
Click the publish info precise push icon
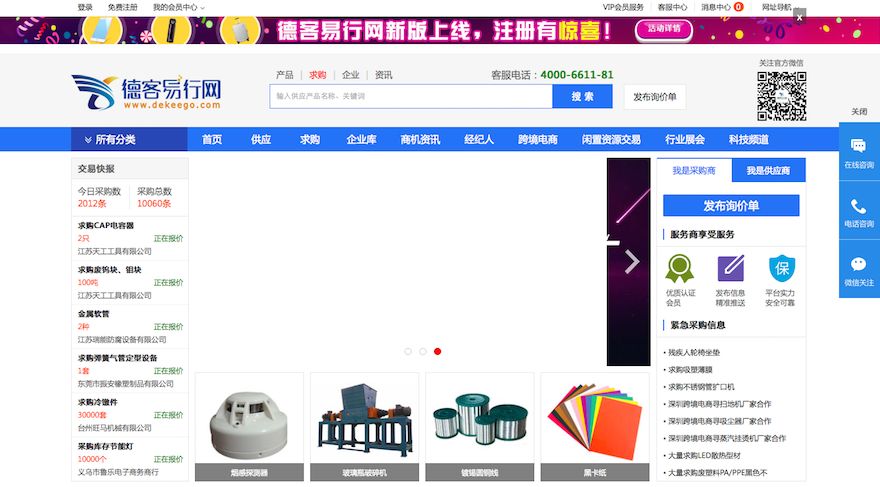pos(730,268)
